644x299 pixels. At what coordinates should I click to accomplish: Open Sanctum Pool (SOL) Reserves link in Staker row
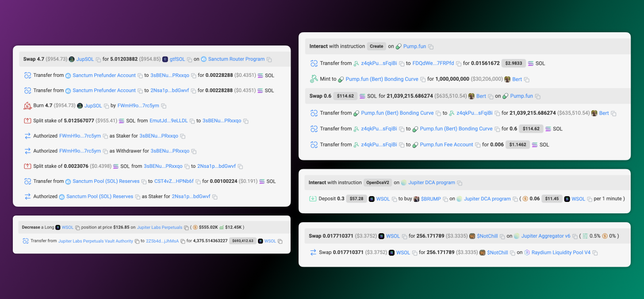point(100,196)
